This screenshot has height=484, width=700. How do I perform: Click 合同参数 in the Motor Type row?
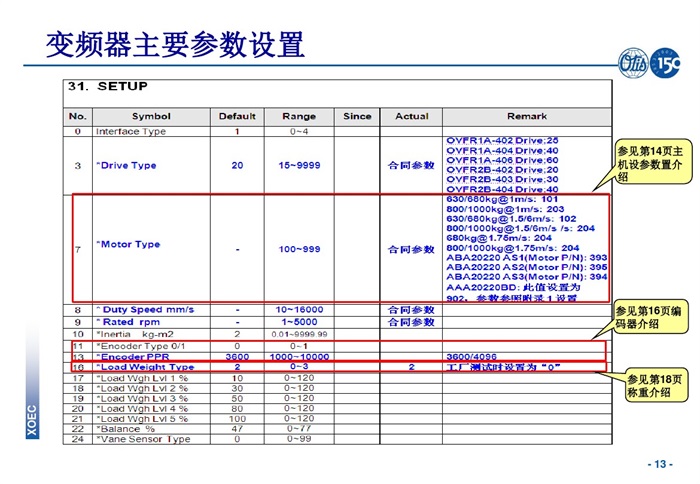point(411,249)
